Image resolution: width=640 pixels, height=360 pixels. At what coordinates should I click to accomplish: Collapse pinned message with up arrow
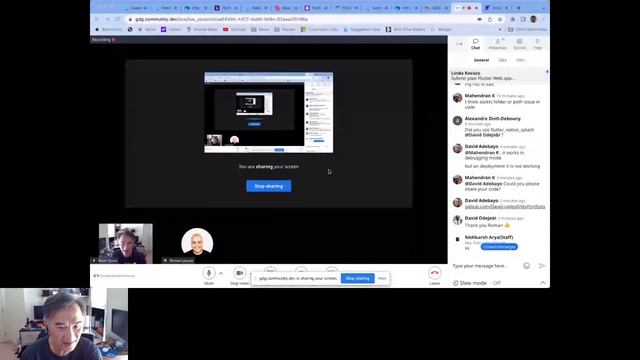point(547,72)
